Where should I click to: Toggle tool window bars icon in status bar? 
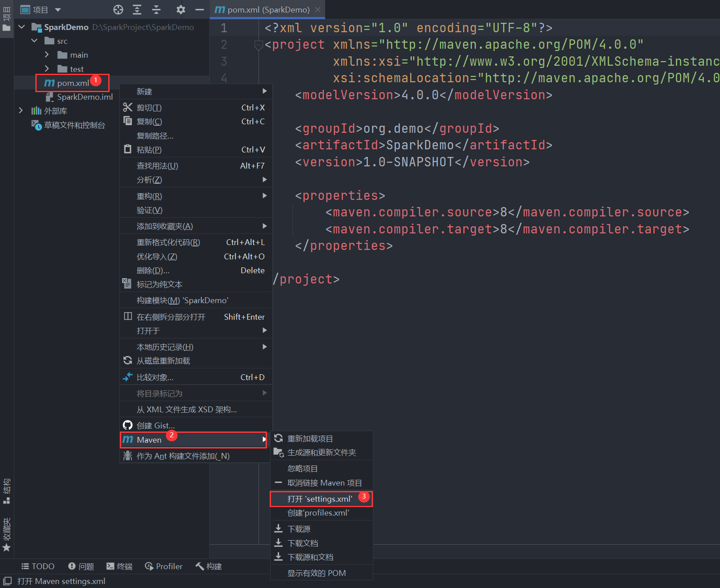tap(7, 581)
